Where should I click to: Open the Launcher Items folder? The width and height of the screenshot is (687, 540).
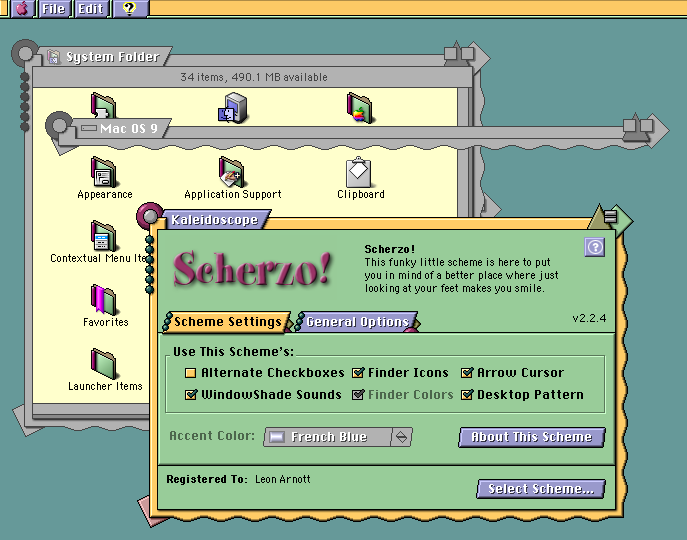tap(104, 364)
